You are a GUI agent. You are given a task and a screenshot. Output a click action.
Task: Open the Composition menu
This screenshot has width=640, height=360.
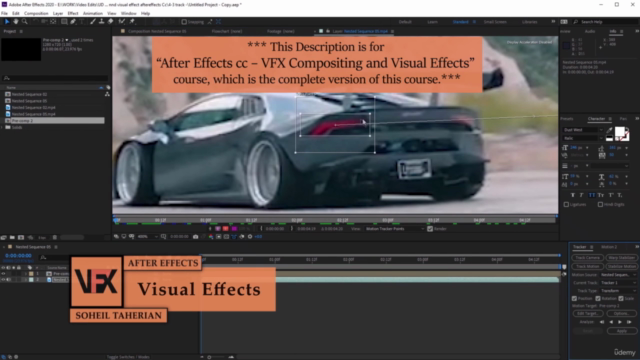(x=36, y=13)
